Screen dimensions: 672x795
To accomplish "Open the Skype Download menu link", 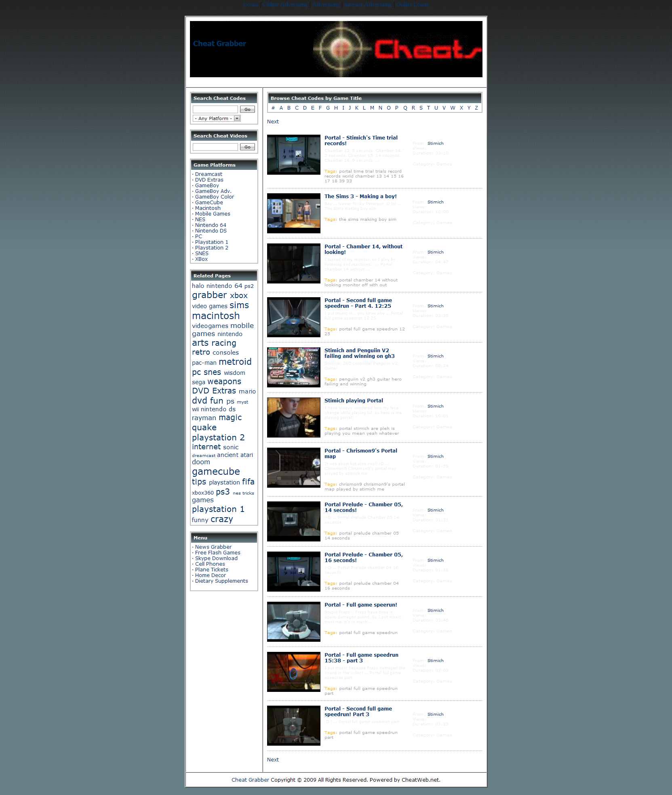I will point(216,558).
